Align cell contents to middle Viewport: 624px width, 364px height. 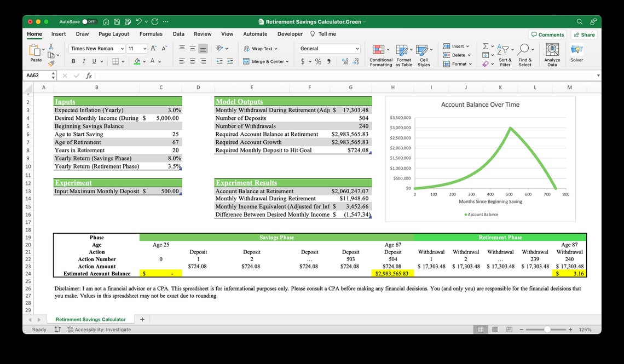pyautogui.click(x=193, y=48)
